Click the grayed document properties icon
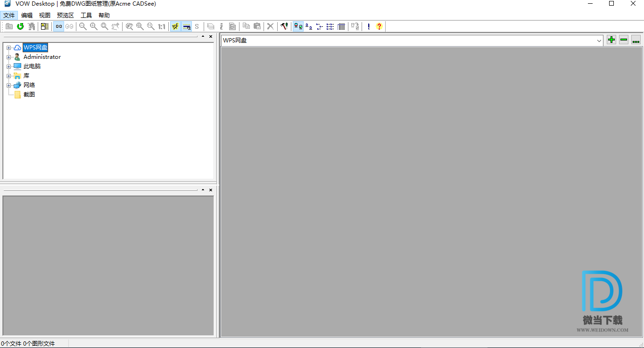The height and width of the screenshot is (348, 644). tap(232, 26)
